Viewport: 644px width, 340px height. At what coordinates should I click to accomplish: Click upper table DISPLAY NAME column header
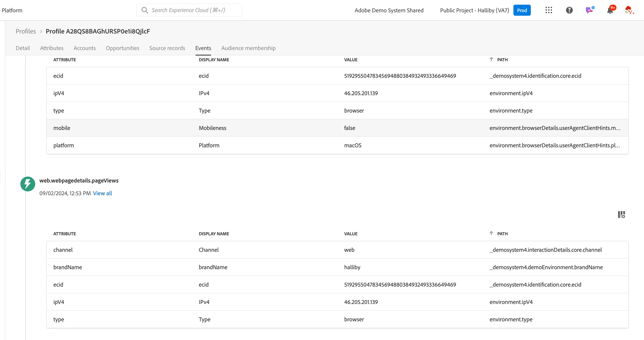click(x=214, y=60)
